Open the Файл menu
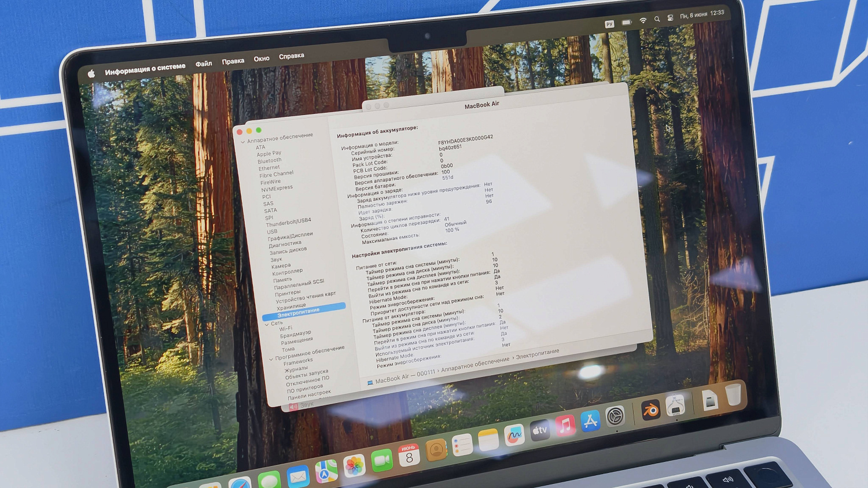The width and height of the screenshot is (868, 488). (204, 64)
